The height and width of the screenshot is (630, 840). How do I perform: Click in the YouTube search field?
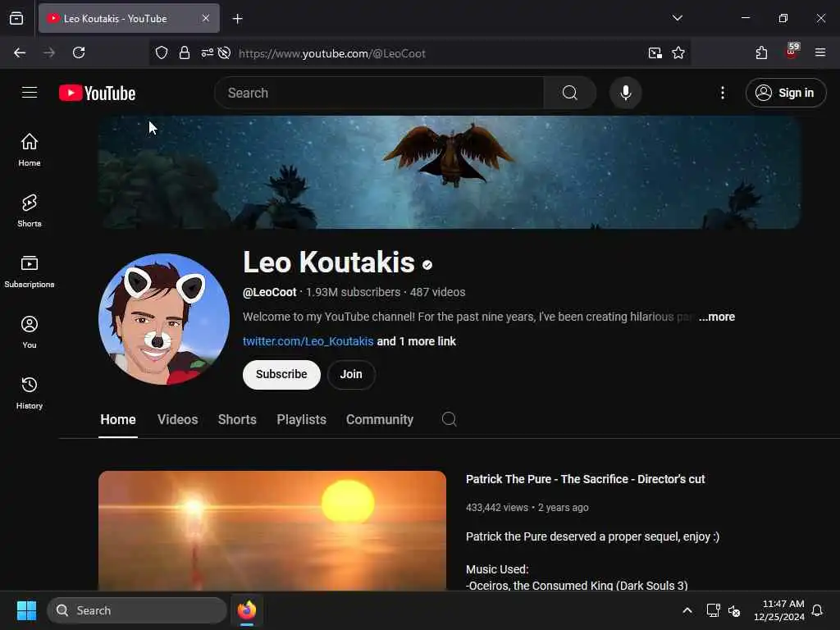tap(379, 93)
